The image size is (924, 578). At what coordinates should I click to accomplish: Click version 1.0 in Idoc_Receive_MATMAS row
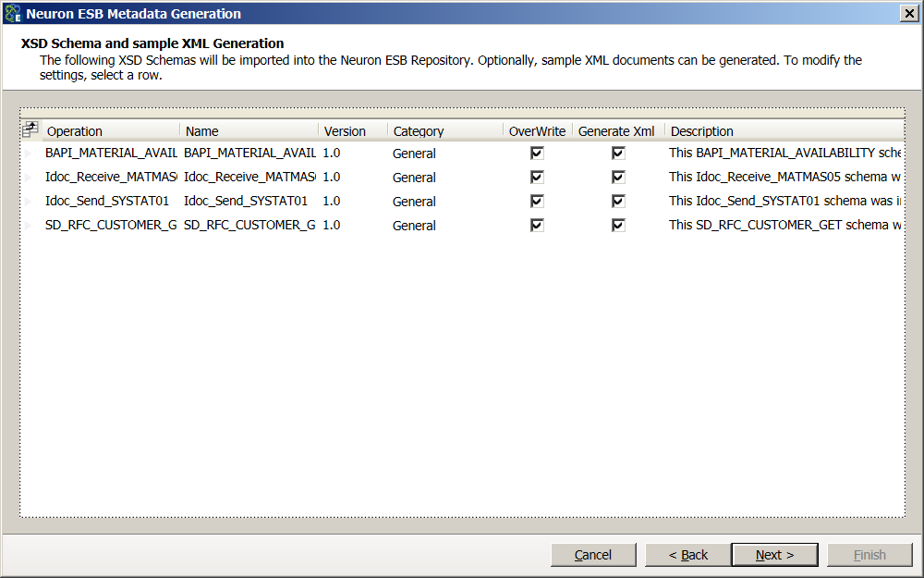pyautogui.click(x=331, y=177)
